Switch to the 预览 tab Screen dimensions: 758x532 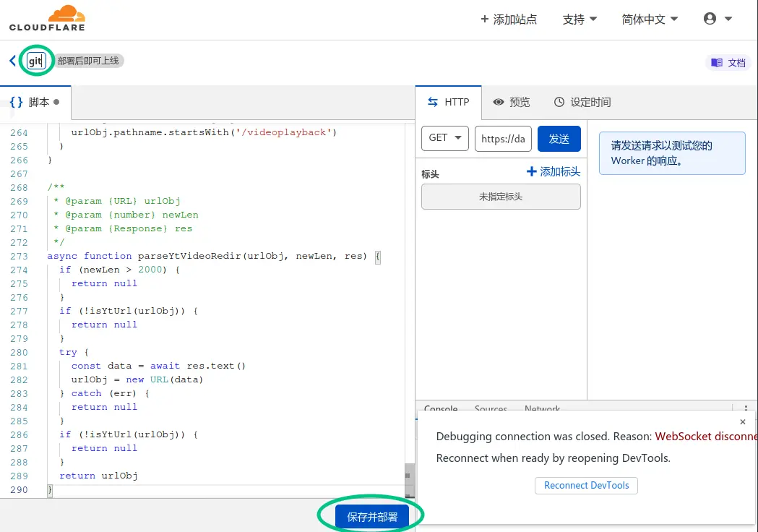tap(512, 102)
